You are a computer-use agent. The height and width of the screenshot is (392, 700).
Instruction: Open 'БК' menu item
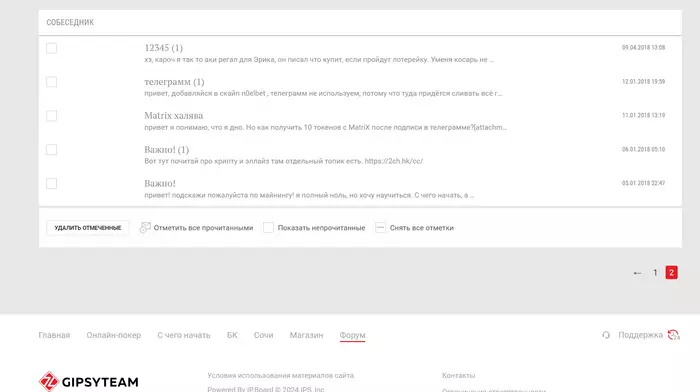(232, 335)
